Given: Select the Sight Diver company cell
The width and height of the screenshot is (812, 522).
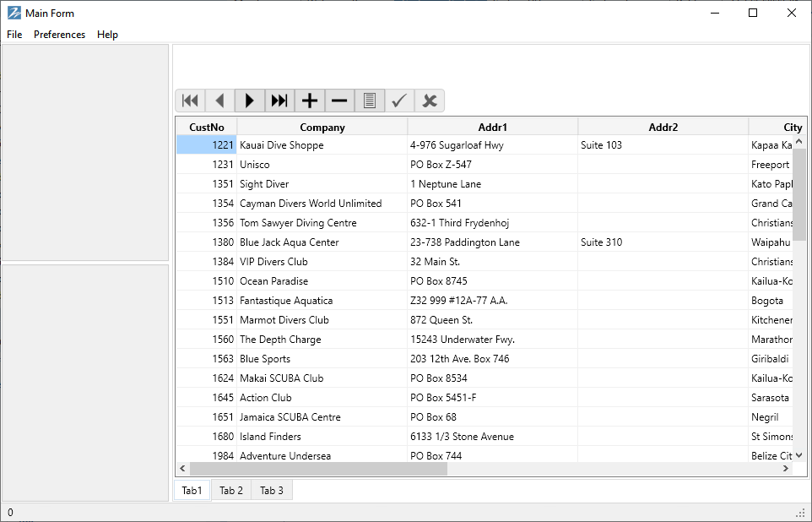Looking at the screenshot, I should (x=322, y=184).
